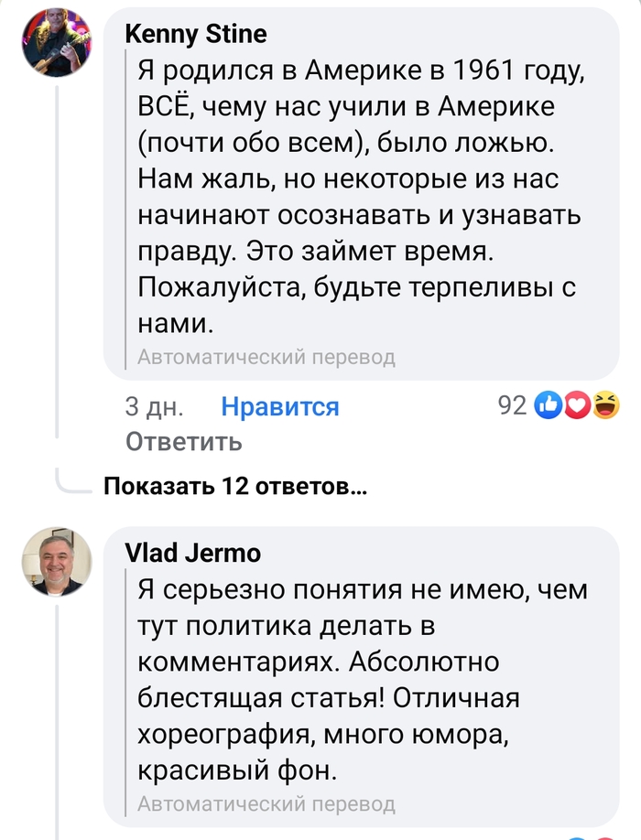Click the laughing emoji reaction icon
Image resolution: width=641 pixels, height=840 pixels.
605,404
